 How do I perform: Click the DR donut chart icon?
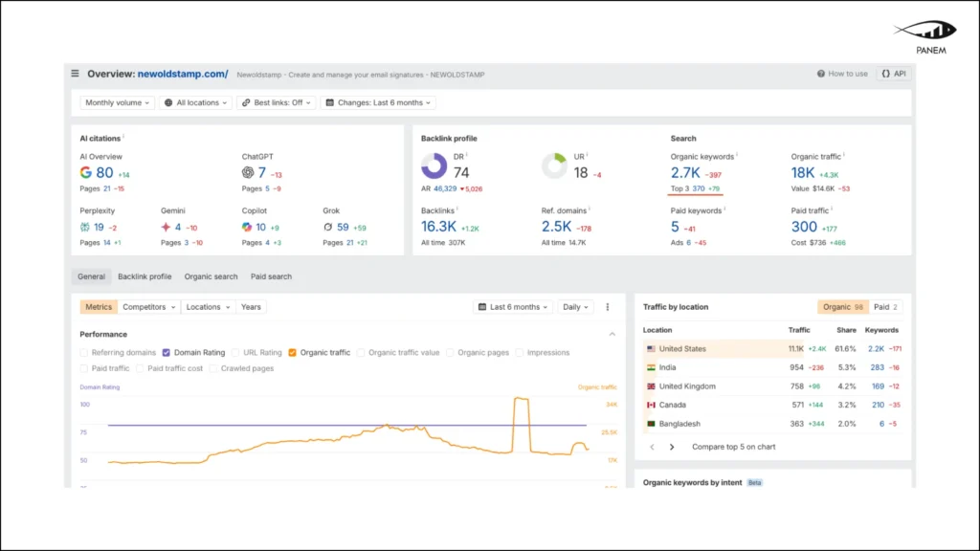tap(434, 166)
